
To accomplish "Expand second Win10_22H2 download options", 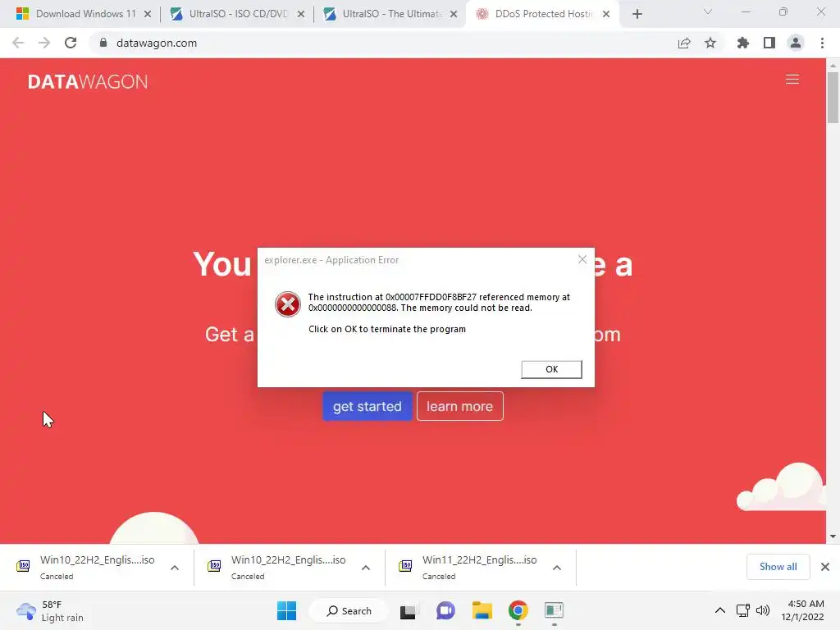I will (x=366, y=568).
